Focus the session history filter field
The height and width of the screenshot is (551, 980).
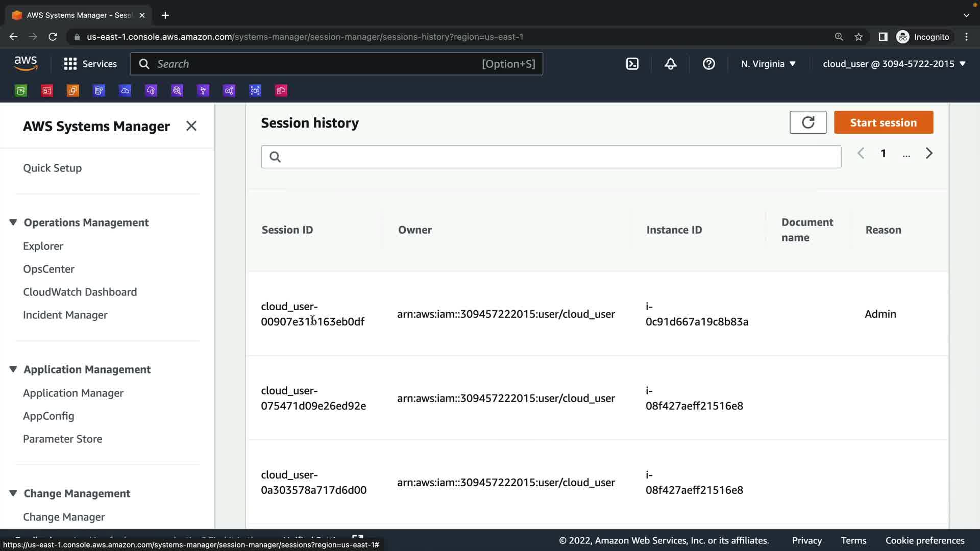(x=551, y=157)
